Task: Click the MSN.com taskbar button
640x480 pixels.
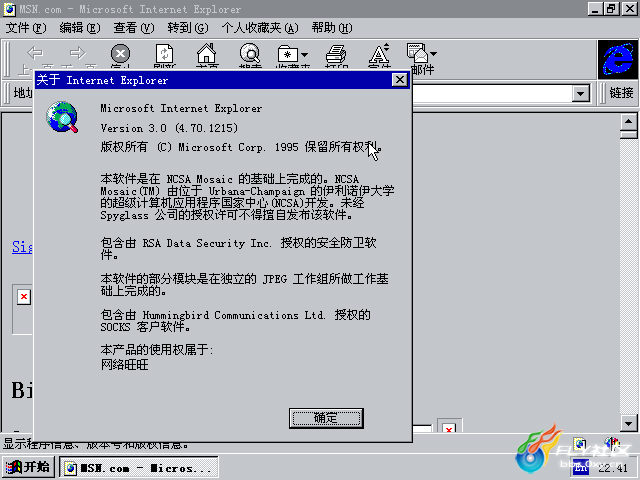Action: point(139,467)
